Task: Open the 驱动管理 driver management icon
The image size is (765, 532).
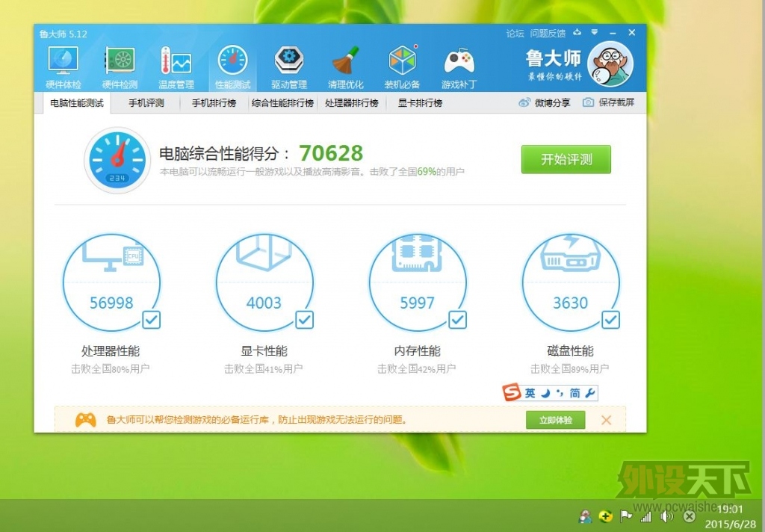Action: click(x=289, y=59)
